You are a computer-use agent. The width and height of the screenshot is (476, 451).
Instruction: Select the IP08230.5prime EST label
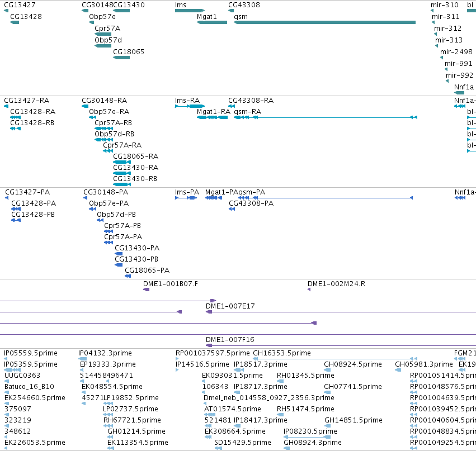(310, 431)
